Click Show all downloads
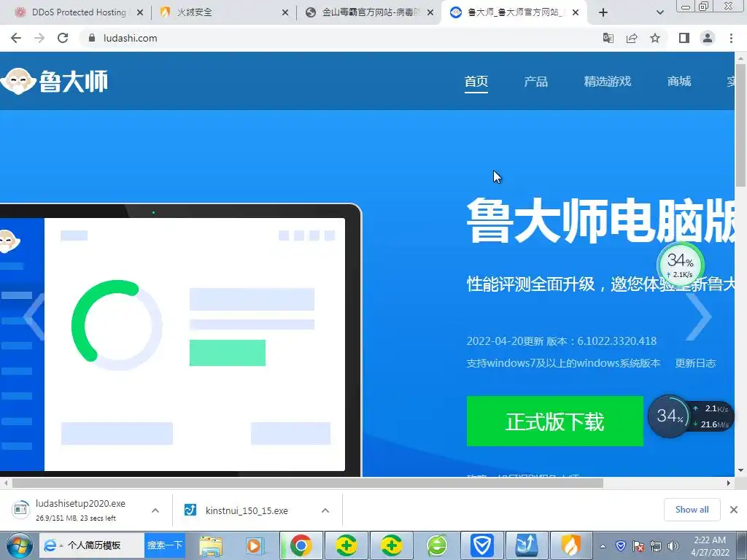747x560 pixels. click(692, 510)
